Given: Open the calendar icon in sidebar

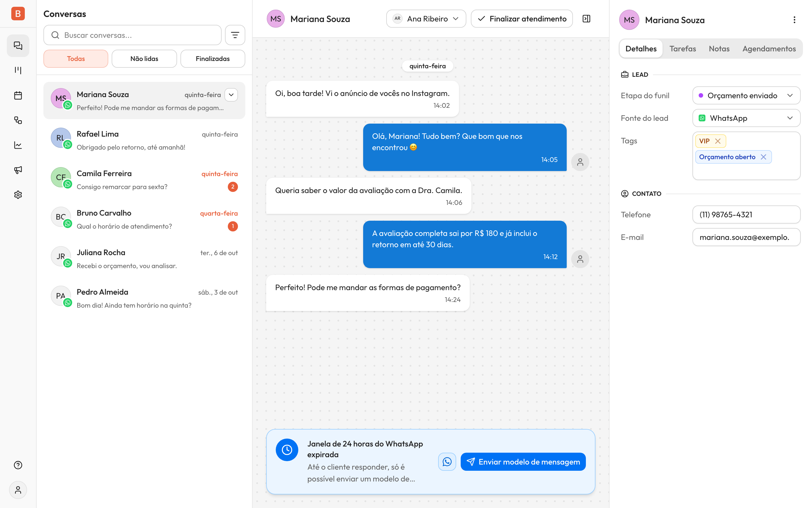Looking at the screenshot, I should pyautogui.click(x=18, y=95).
